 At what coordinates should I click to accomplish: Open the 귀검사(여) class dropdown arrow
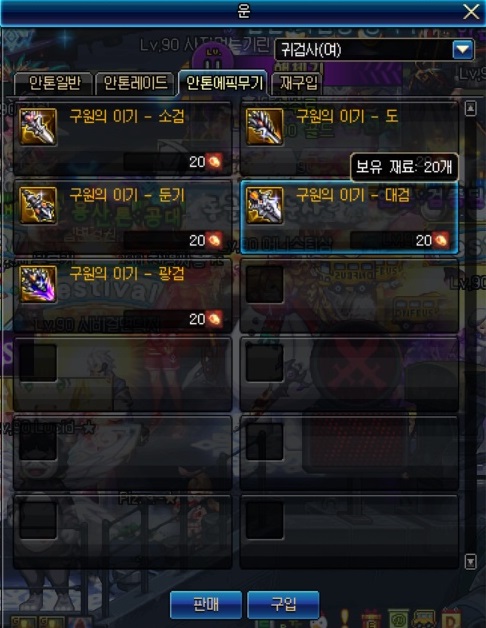pos(463,50)
